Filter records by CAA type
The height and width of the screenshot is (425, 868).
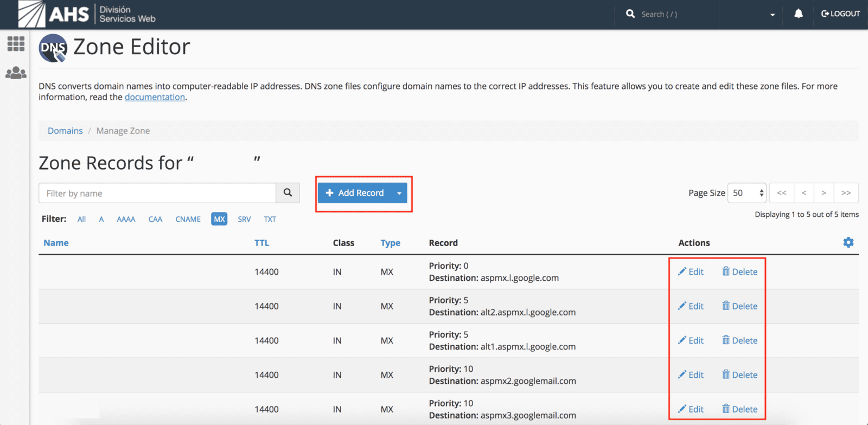pyautogui.click(x=155, y=219)
